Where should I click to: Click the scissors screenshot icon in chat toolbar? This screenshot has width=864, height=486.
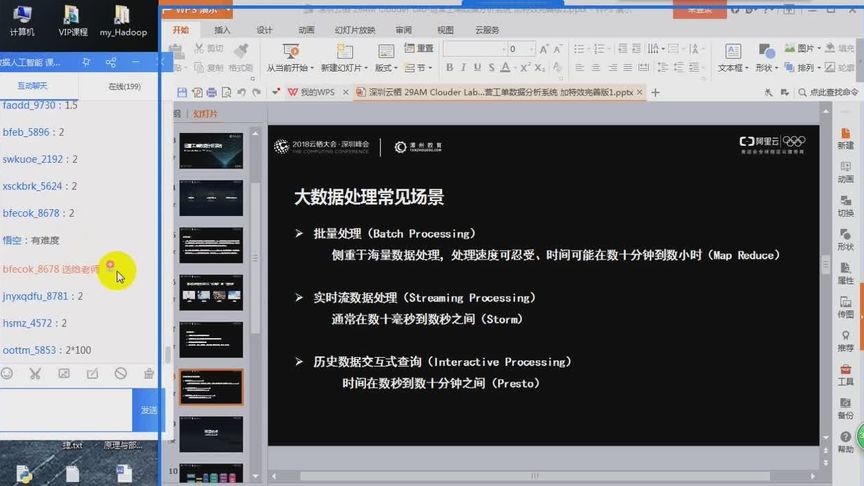pos(35,374)
